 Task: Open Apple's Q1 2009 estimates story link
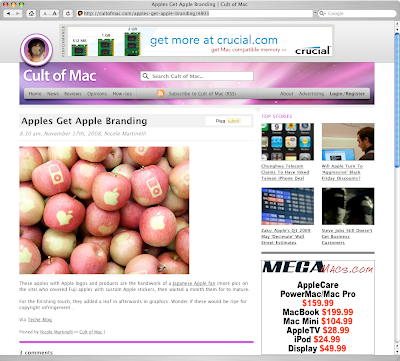[x=286, y=237]
